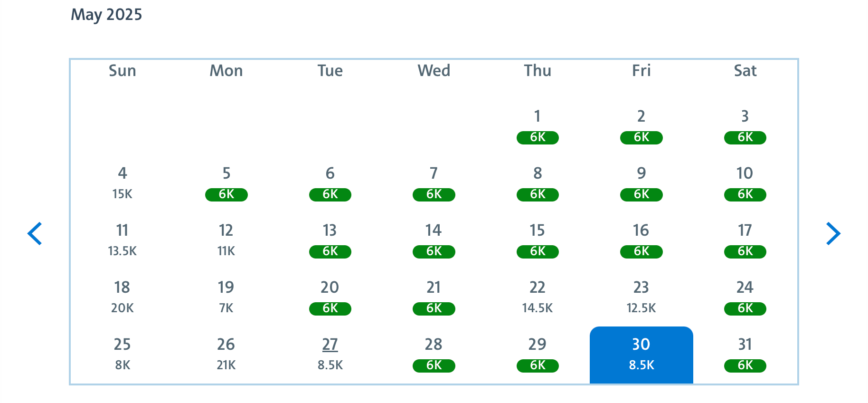The width and height of the screenshot is (868, 403).
Task: Select May 11 showing 13.5K
Action: pos(122,240)
